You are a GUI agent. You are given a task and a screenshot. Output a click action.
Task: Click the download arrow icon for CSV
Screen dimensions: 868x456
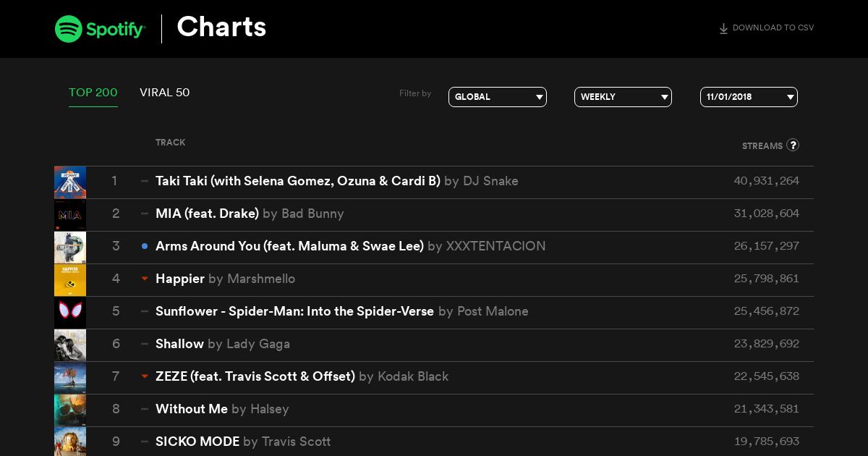(723, 28)
